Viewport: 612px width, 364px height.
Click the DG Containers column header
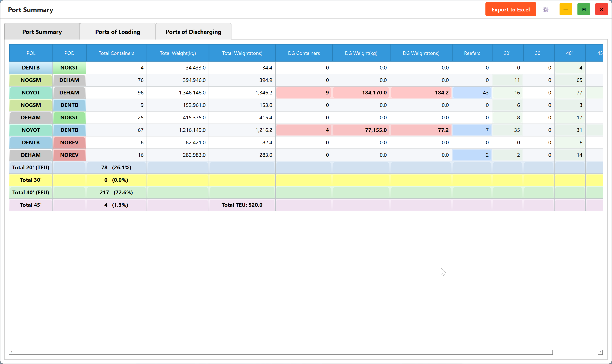(304, 53)
